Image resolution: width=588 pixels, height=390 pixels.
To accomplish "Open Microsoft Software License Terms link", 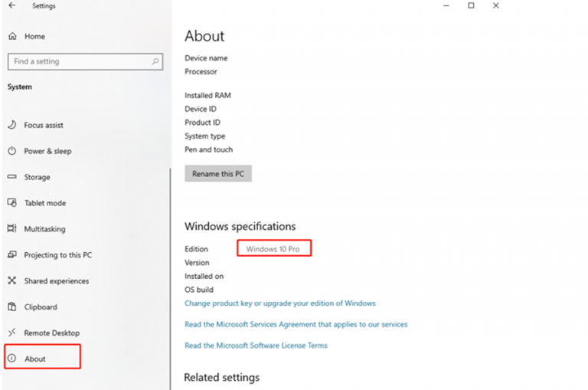I will pos(256,346).
